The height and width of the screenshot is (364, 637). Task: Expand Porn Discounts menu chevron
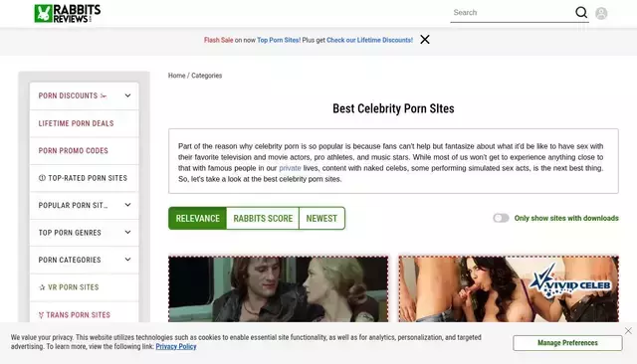tap(127, 95)
